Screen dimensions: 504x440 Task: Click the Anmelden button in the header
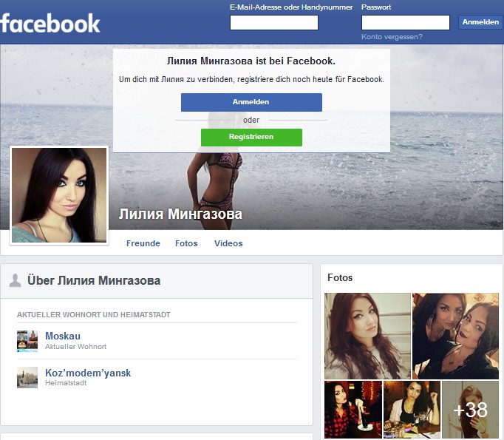tap(480, 22)
